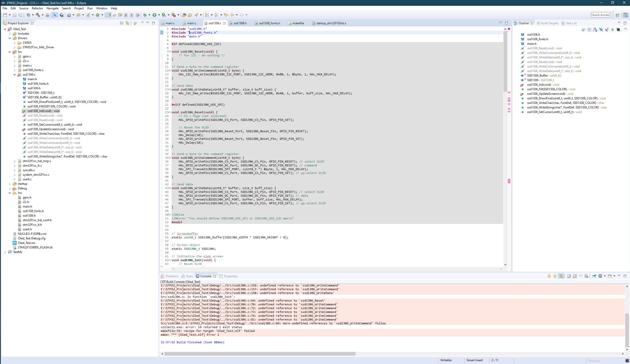Collapse the Drivers folder
This screenshot has height=364, width=630.
click(x=10, y=38)
